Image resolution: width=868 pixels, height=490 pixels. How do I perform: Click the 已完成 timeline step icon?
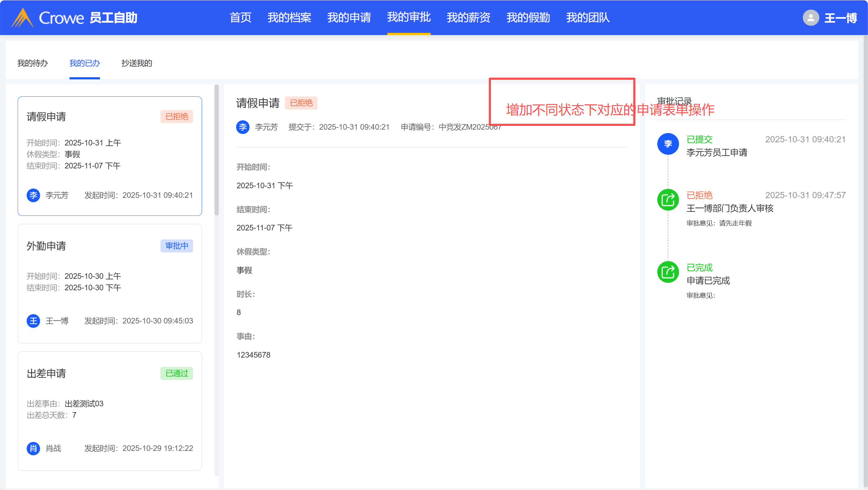[668, 272]
